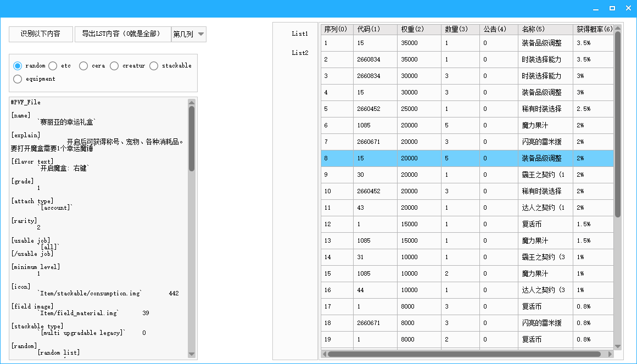Select the random radio button
This screenshot has height=364, width=637.
pos(18,66)
